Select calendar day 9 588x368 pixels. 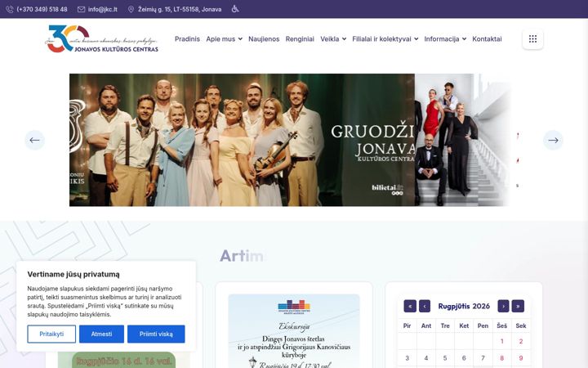pyautogui.click(x=520, y=358)
